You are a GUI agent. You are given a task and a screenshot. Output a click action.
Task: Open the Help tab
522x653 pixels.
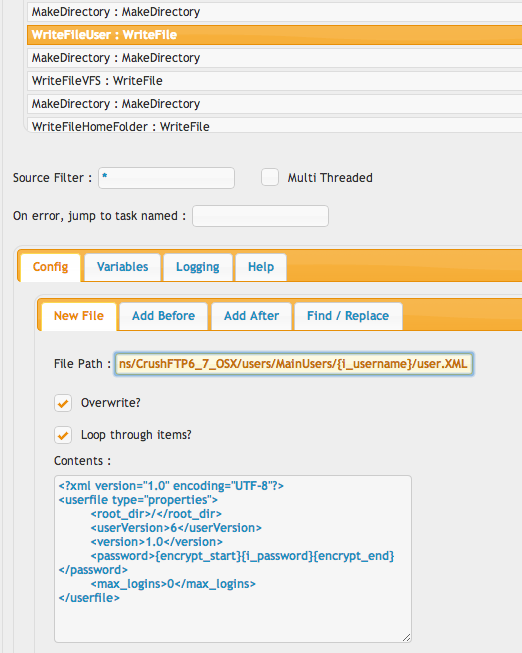point(261,267)
